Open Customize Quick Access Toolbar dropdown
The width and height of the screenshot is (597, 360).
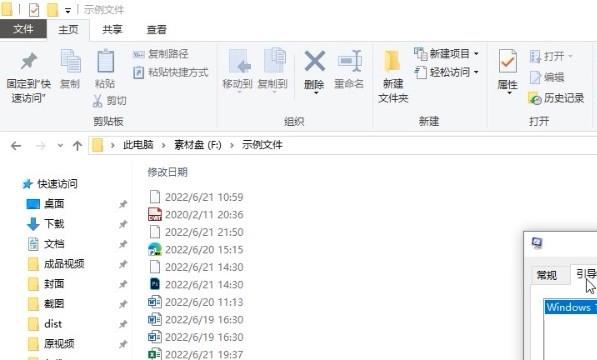point(68,11)
